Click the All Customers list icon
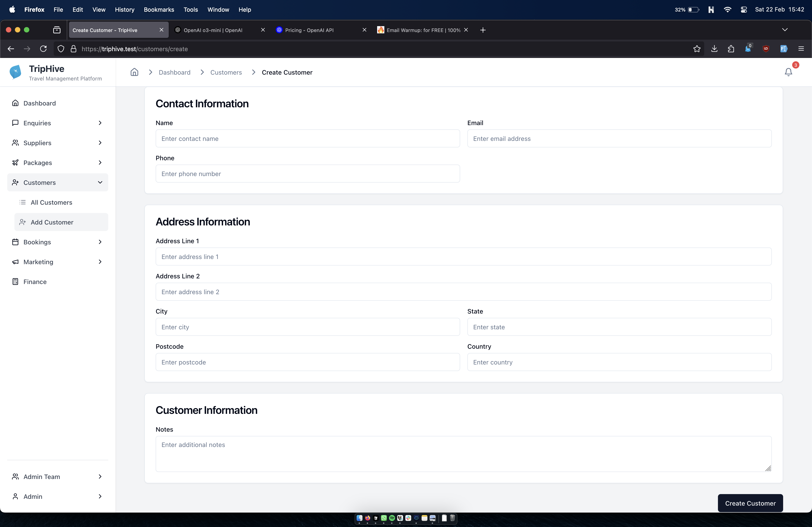The height and width of the screenshot is (527, 812). point(23,202)
